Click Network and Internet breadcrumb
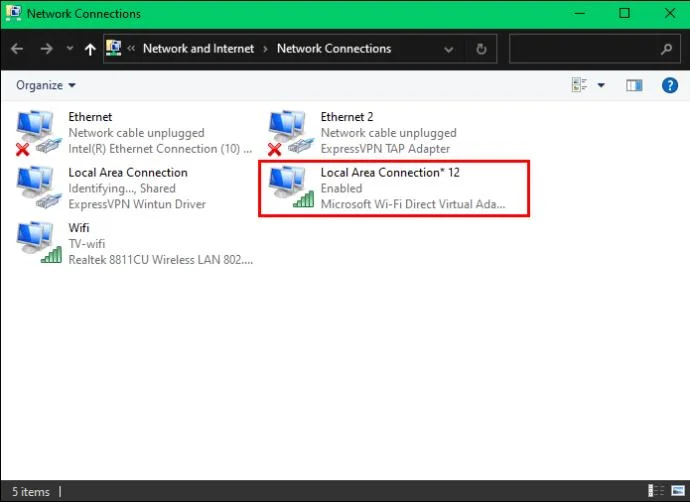The height and width of the screenshot is (502, 690). (x=198, y=48)
